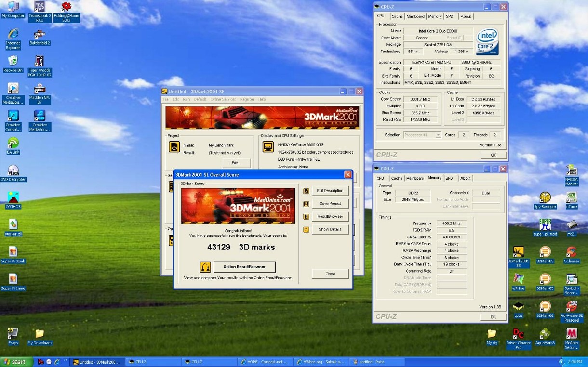This screenshot has height=367, width=588.
Task: Click the Edit... button in Project section
Action: (x=236, y=163)
